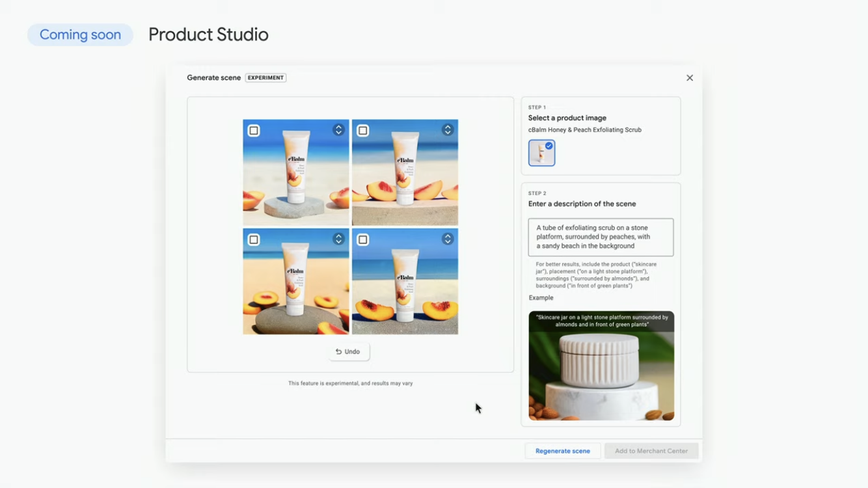Tick checkbox on bottom-right generated image
The height and width of the screenshot is (488, 868).
(363, 240)
